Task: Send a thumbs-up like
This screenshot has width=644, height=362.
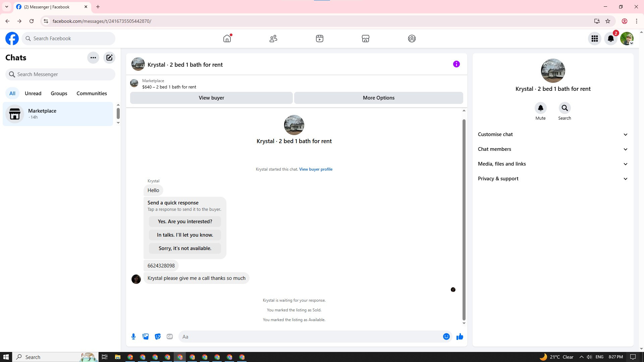Action: pyautogui.click(x=460, y=337)
